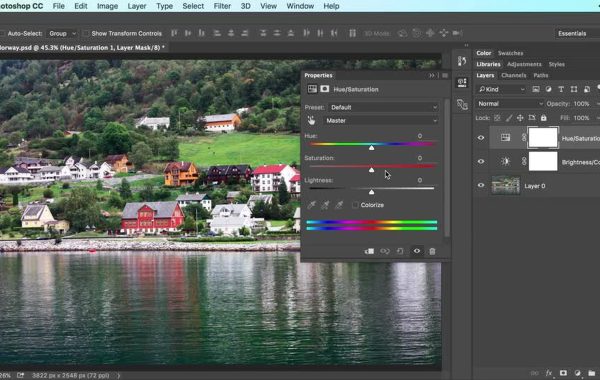The width and height of the screenshot is (600, 380).
Task: Filter layers by type (T) layers
Action: point(561,89)
